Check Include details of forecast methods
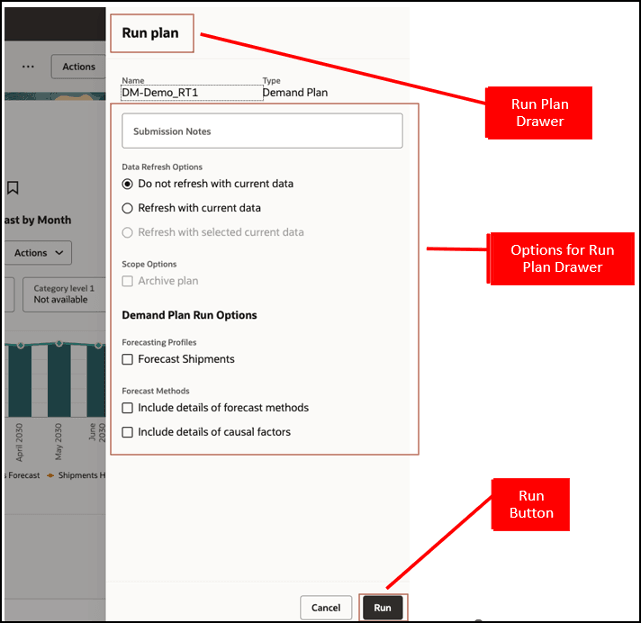This screenshot has width=642, height=624. (x=127, y=408)
